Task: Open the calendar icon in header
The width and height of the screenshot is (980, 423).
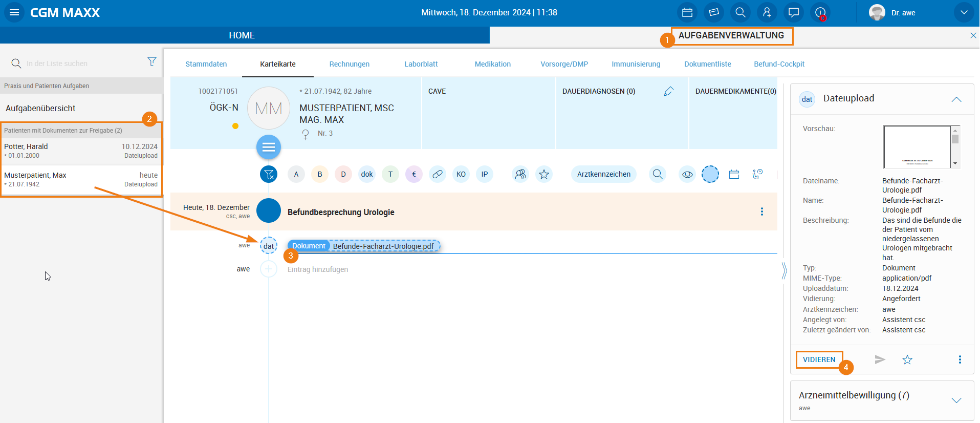Action: tap(687, 13)
